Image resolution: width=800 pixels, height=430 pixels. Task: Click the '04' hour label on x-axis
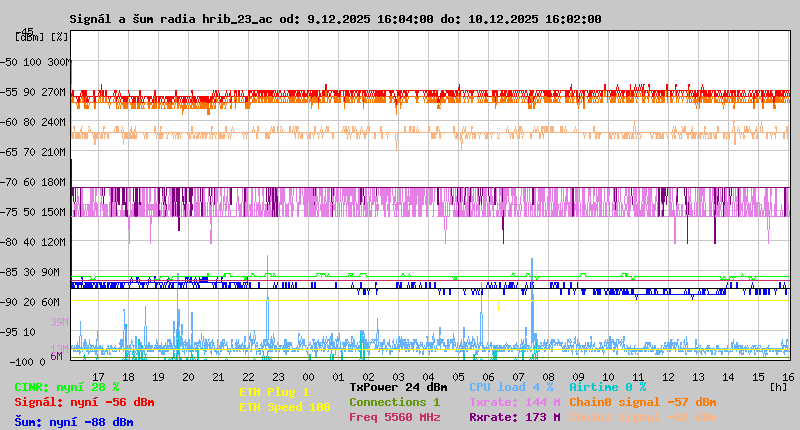[429, 377]
